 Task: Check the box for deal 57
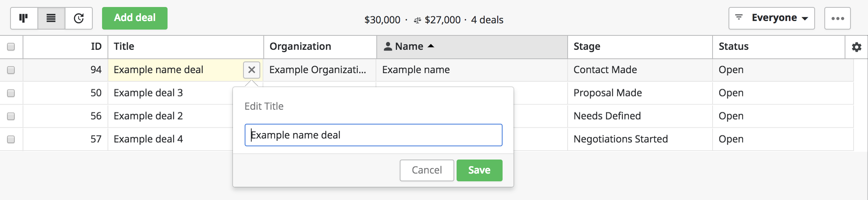point(11,139)
